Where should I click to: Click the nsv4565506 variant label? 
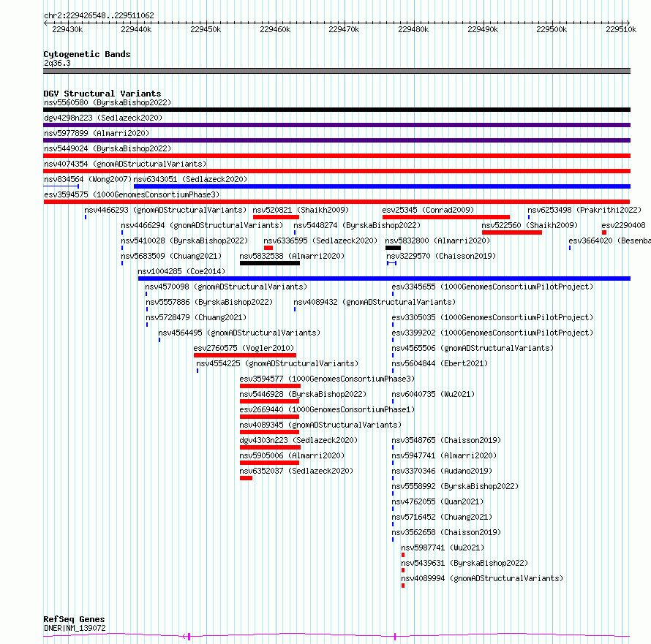[473, 348]
